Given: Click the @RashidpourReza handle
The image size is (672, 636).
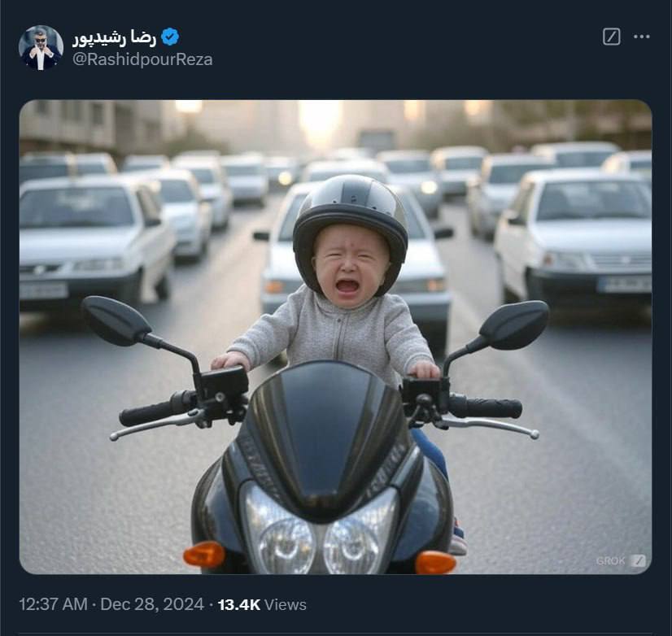Looking at the screenshot, I should point(142,59).
